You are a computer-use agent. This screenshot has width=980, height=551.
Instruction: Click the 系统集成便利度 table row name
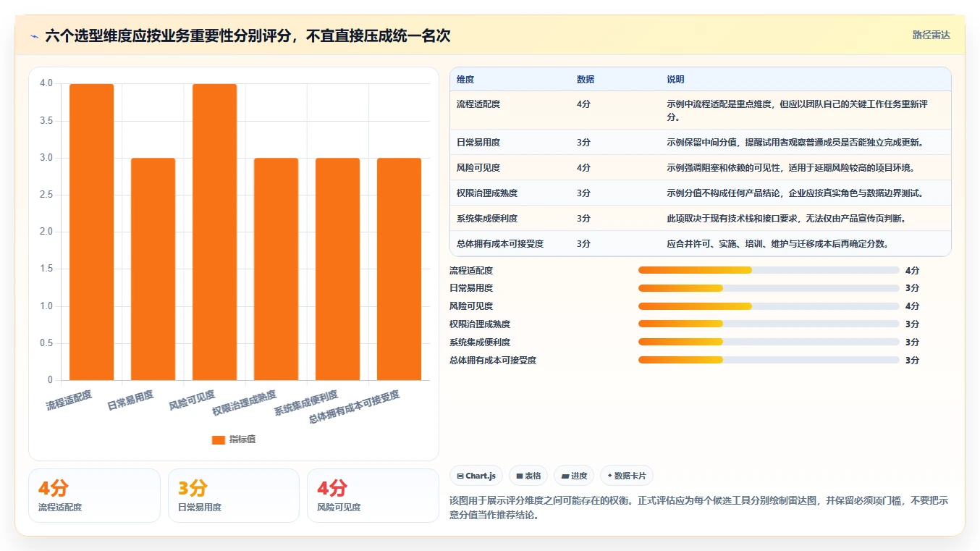(x=487, y=219)
